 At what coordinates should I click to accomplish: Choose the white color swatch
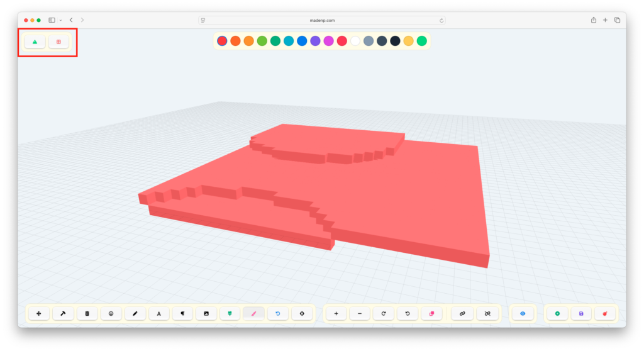click(x=355, y=41)
